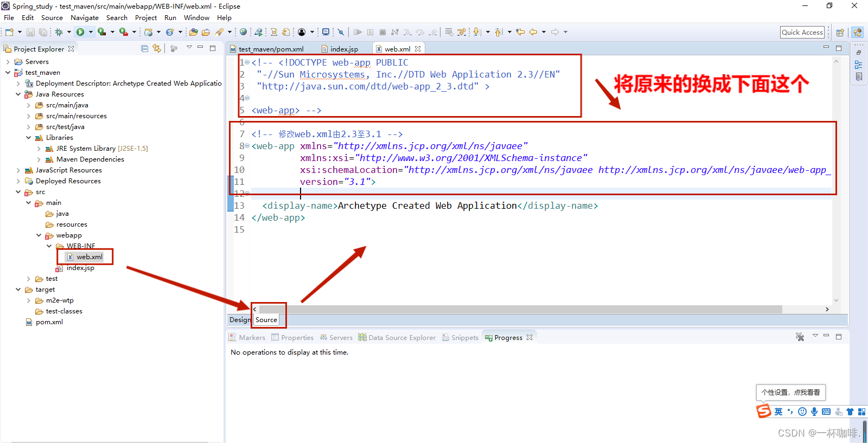Screen dimensions: 868x443
Task: Open the Project menu
Action: point(146,17)
